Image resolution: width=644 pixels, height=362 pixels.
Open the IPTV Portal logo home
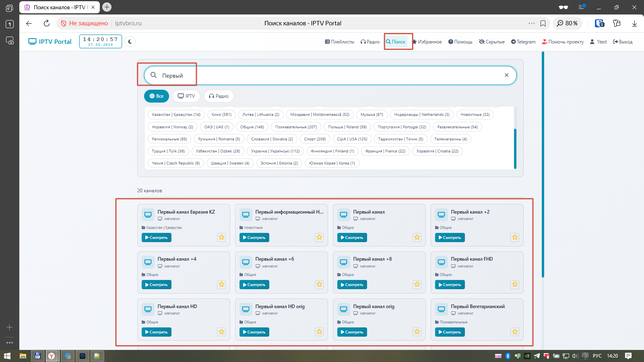(50, 41)
